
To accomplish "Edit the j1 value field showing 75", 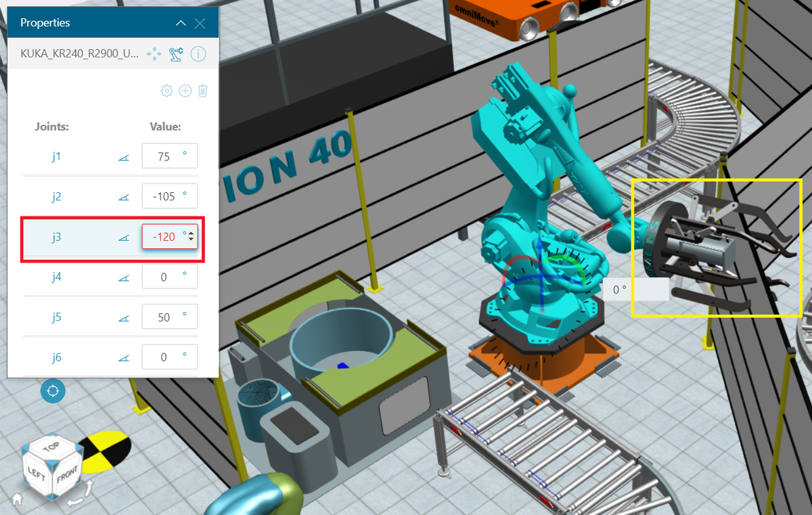I will coord(170,156).
